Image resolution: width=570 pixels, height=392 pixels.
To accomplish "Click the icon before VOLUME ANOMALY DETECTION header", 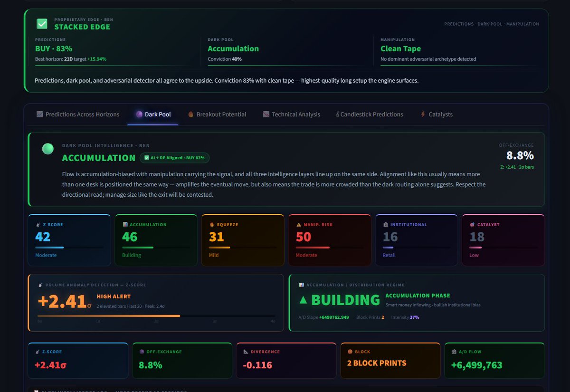I will pos(40,285).
